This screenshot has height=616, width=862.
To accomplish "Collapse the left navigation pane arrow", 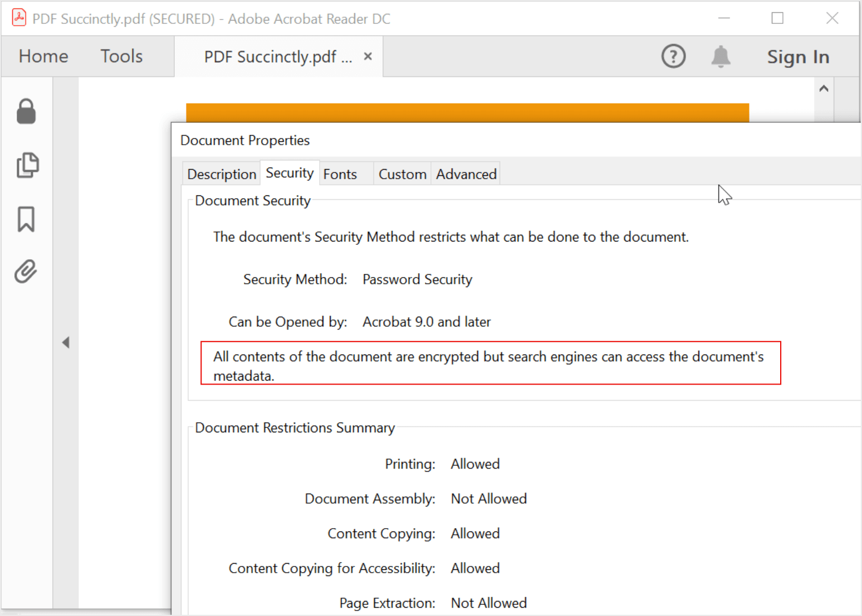I will 66,342.
